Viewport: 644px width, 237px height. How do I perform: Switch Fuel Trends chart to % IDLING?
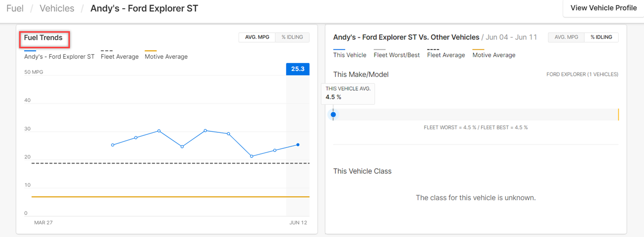pyautogui.click(x=292, y=37)
